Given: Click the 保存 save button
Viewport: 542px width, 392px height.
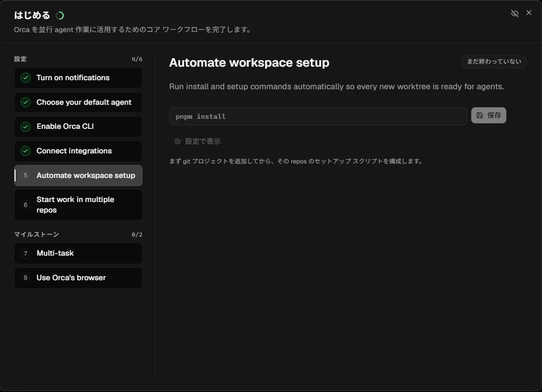Looking at the screenshot, I should pyautogui.click(x=488, y=115).
